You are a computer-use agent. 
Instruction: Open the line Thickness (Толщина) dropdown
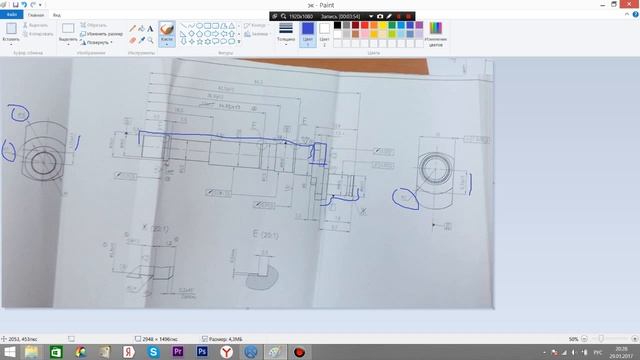coord(286,34)
